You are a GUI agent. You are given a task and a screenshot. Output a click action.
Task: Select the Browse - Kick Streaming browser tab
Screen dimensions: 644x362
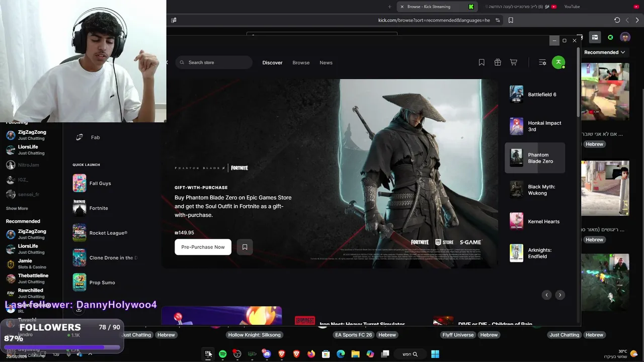436,7
